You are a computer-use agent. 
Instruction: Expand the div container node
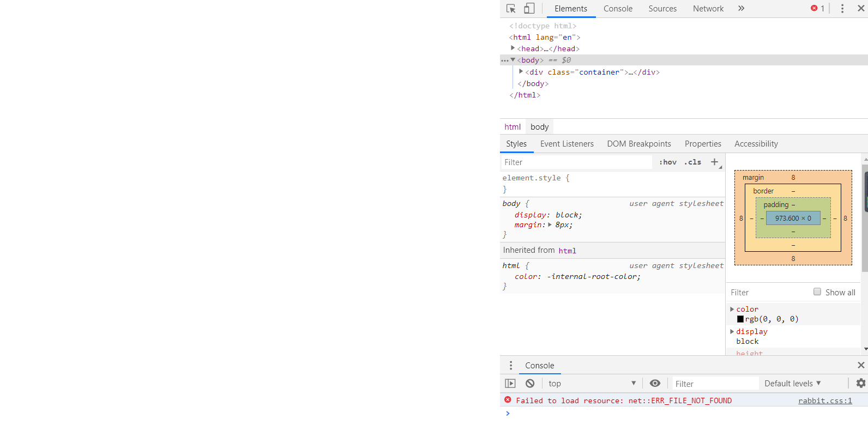(x=521, y=71)
